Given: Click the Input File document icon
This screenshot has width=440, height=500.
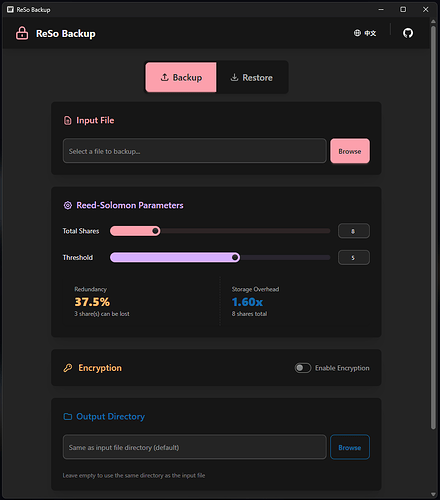Looking at the screenshot, I should (x=68, y=120).
